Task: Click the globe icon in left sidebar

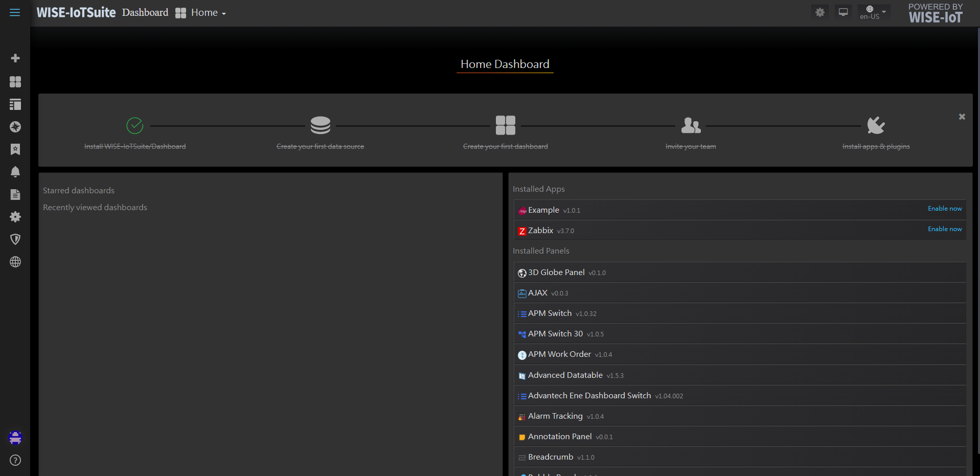Action: [15, 262]
